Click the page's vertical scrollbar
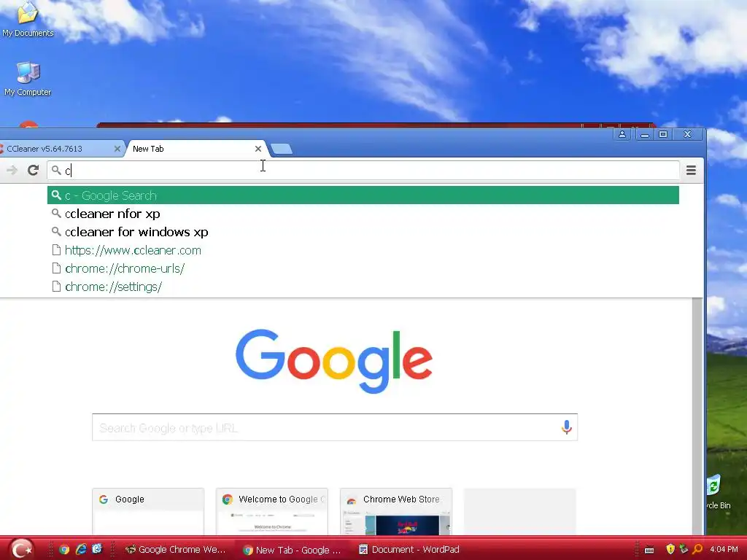The width and height of the screenshot is (747, 560). click(697, 416)
